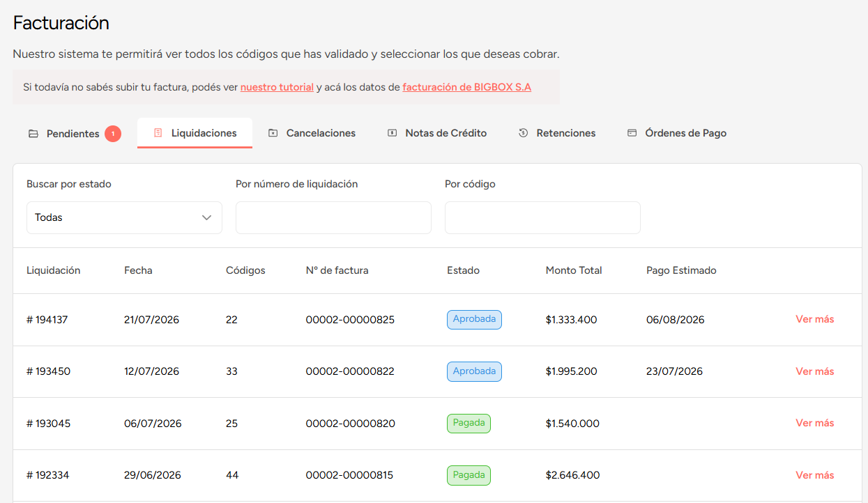The width and height of the screenshot is (868, 503).
Task: Click invoice number 00002-00000820
Action: [x=351, y=424]
